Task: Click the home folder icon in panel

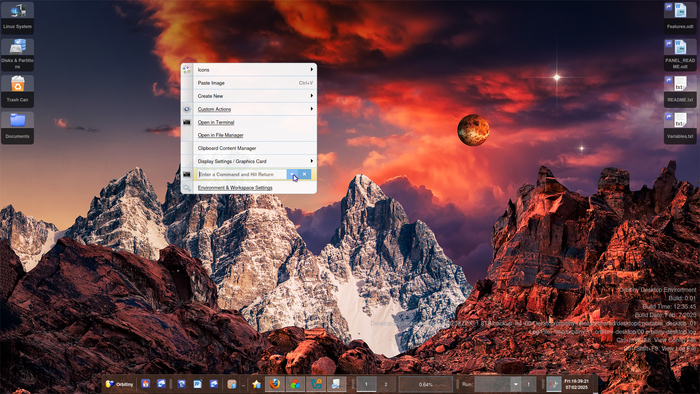Action: point(146,384)
